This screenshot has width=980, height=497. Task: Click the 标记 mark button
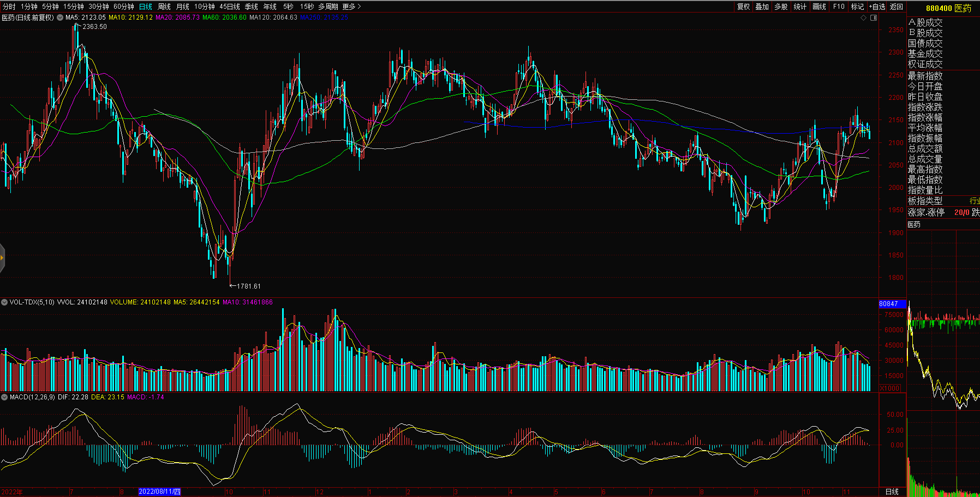pyautogui.click(x=858, y=7)
